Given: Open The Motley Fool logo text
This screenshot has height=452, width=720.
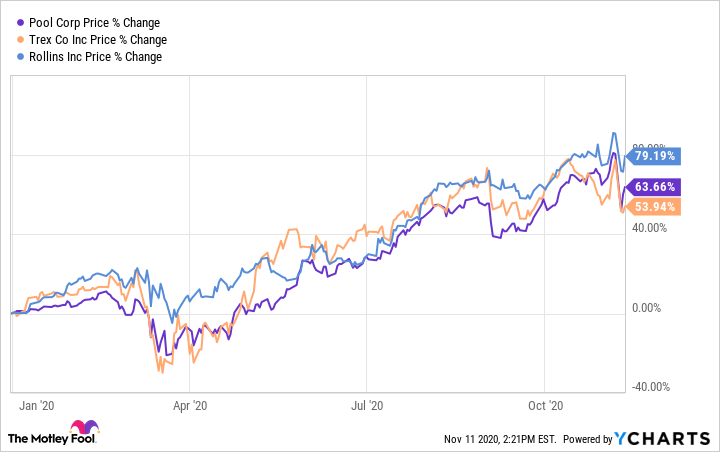Looking at the screenshot, I should [38, 438].
